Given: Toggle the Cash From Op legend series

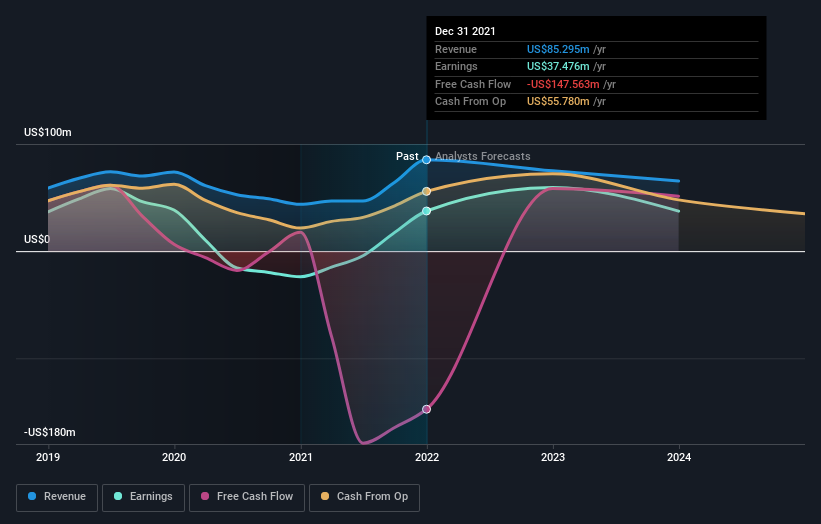Looking at the screenshot, I should [364, 497].
